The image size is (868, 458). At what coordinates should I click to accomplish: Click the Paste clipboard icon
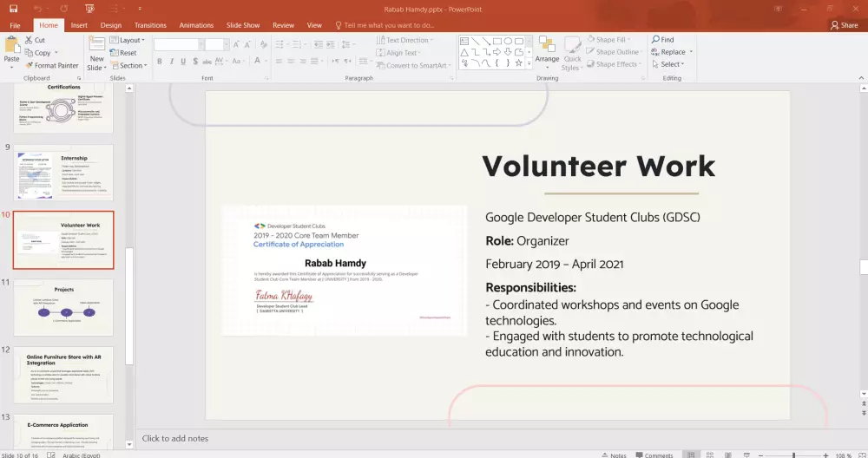pyautogui.click(x=11, y=44)
